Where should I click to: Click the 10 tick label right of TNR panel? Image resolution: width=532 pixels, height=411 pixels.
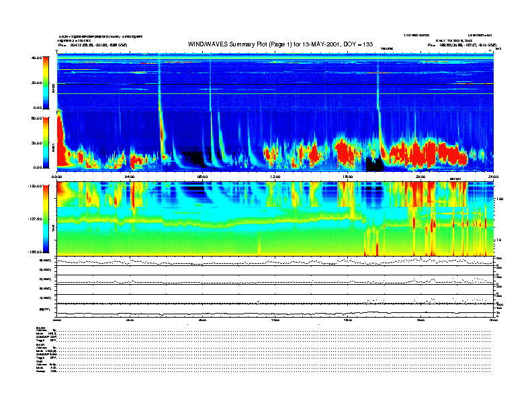click(x=498, y=240)
